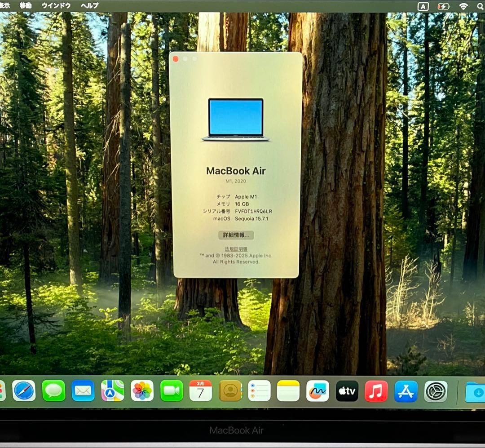
Task: Open the Notes app
Action: 288,391
